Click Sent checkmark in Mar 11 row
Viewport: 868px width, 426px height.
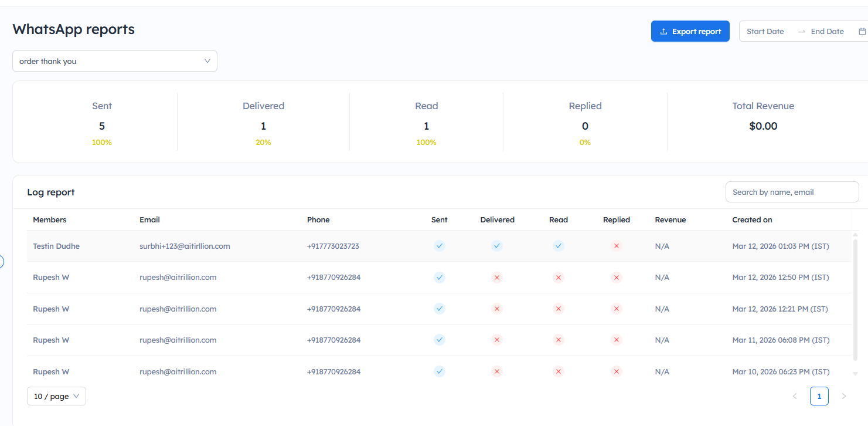pos(440,340)
